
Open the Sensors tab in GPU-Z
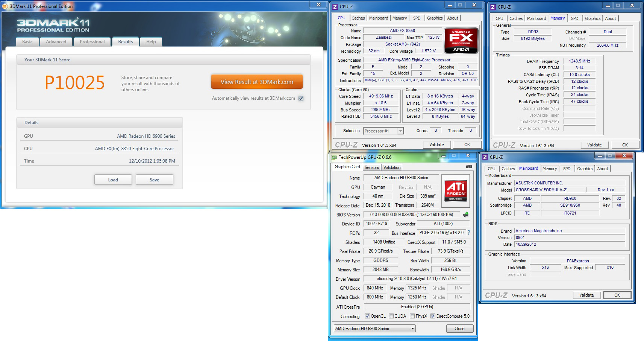pyautogui.click(x=372, y=167)
